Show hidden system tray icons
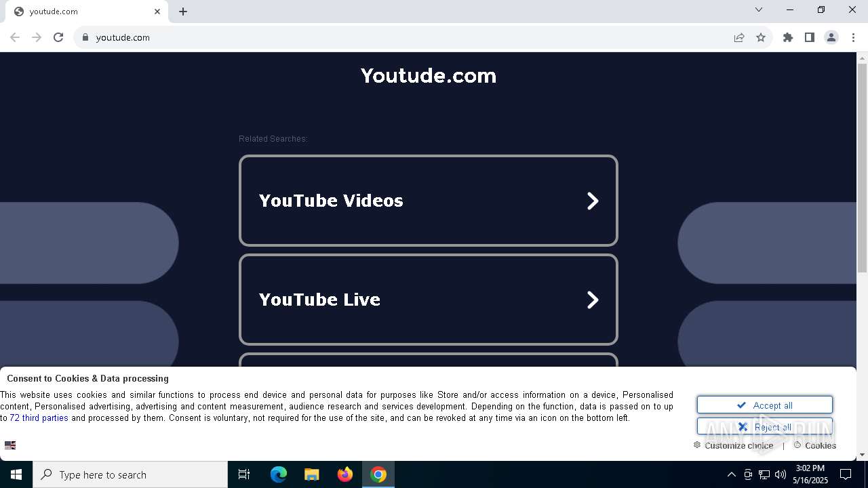This screenshot has width=868, height=488. click(731, 474)
